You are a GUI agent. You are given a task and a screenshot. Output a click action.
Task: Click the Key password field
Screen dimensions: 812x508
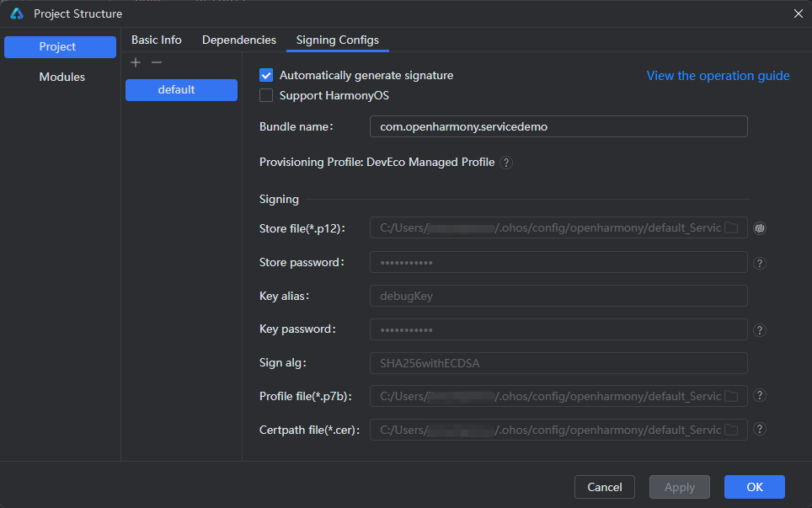pyautogui.click(x=558, y=329)
